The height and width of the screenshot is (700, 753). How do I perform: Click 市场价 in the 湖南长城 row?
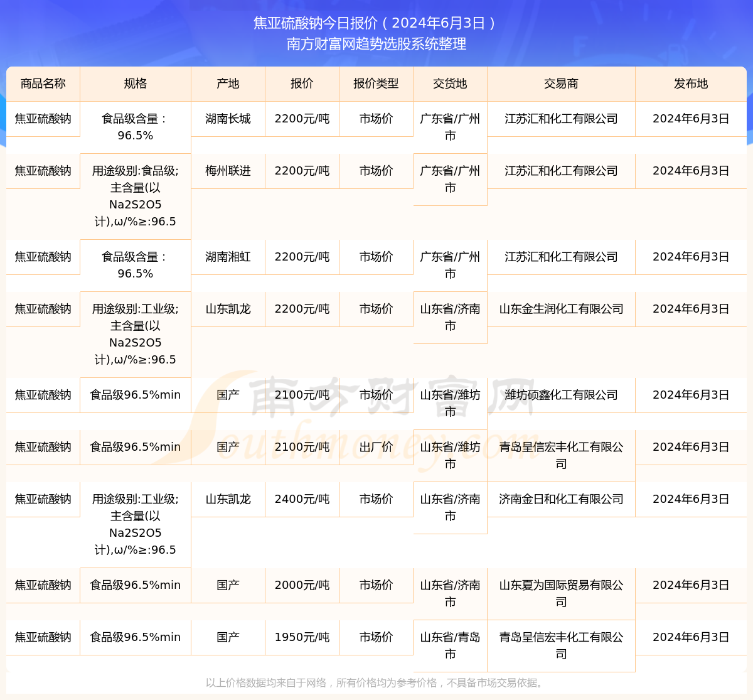coord(376,119)
